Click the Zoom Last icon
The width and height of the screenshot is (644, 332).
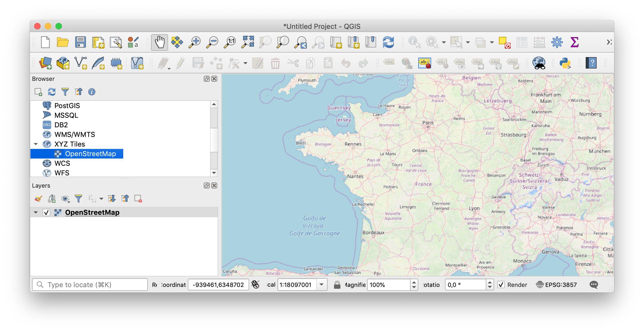tap(301, 42)
